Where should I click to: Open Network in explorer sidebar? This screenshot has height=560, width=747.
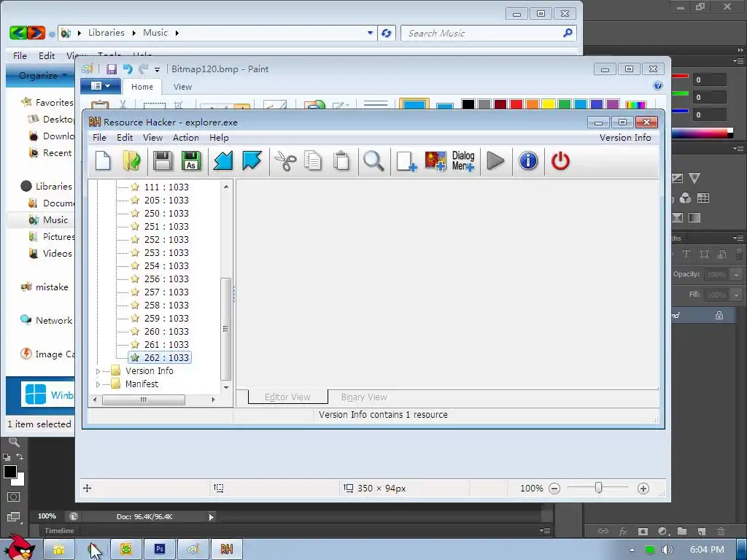point(46,321)
